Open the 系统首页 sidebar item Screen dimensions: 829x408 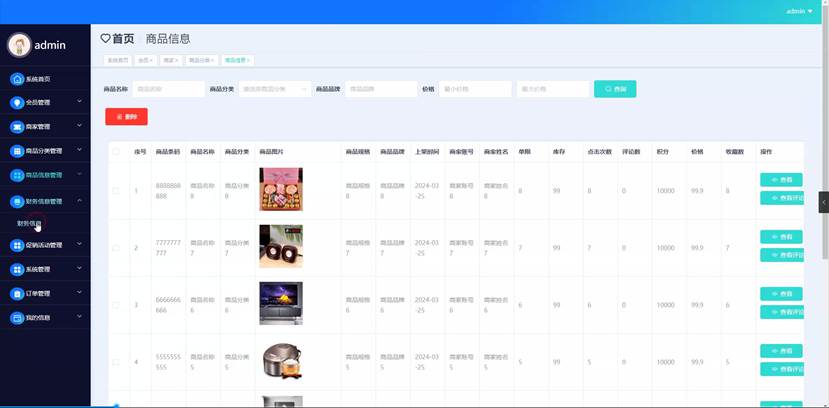point(38,79)
